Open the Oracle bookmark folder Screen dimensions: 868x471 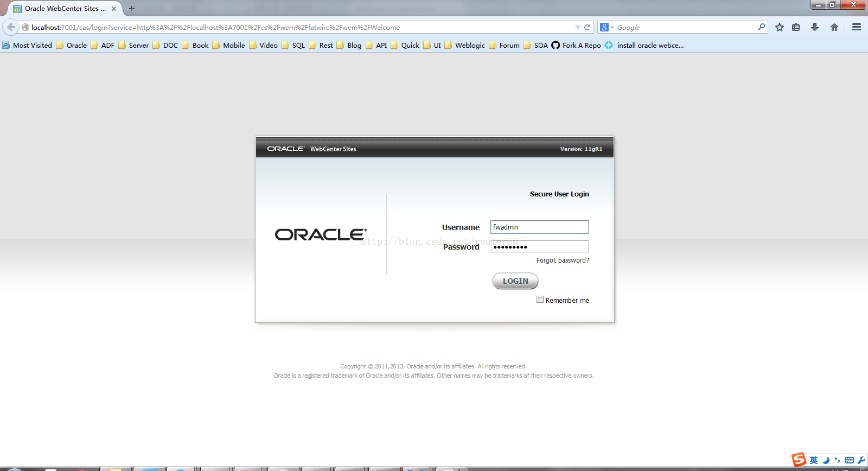pyautogui.click(x=72, y=45)
